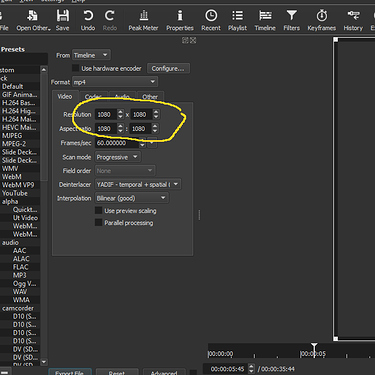Enable Parallel processing checkbox
This screenshot has width=375, height=375.
[99, 223]
